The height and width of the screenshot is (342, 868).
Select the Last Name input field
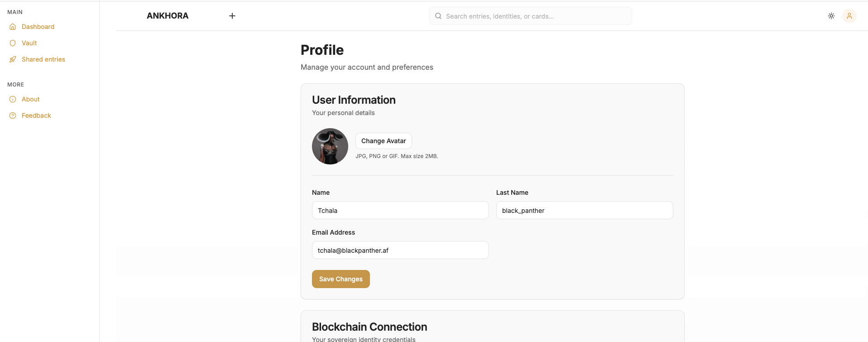[585, 210]
